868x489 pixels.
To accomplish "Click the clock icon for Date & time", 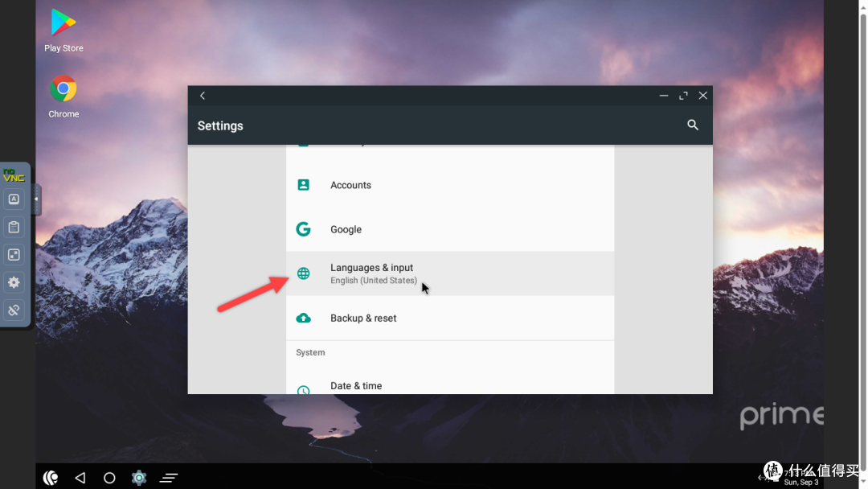I will pyautogui.click(x=303, y=390).
